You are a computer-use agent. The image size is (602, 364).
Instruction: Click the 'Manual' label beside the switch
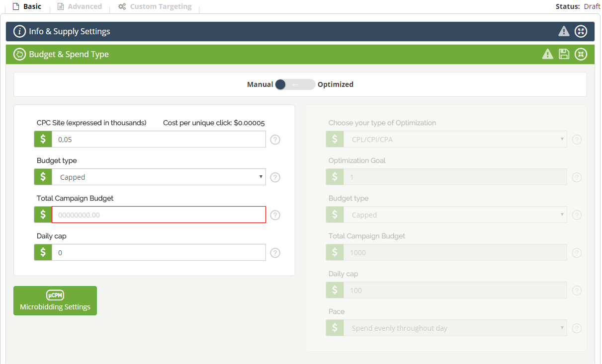(x=260, y=84)
